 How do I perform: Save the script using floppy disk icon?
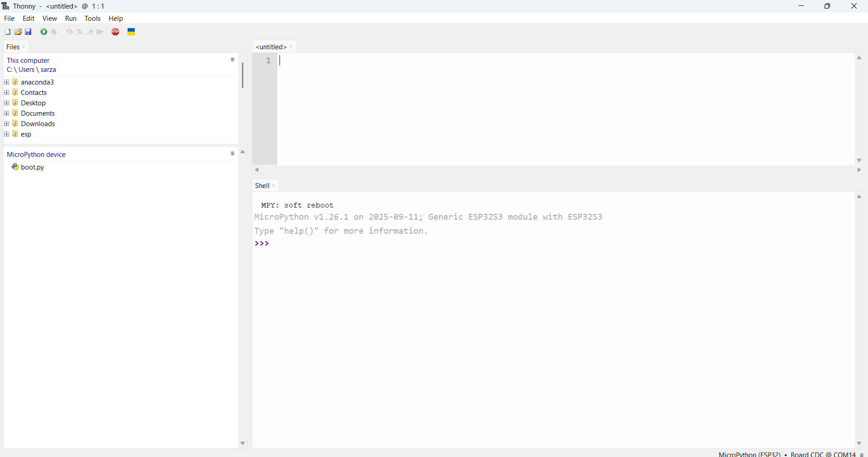coord(28,32)
